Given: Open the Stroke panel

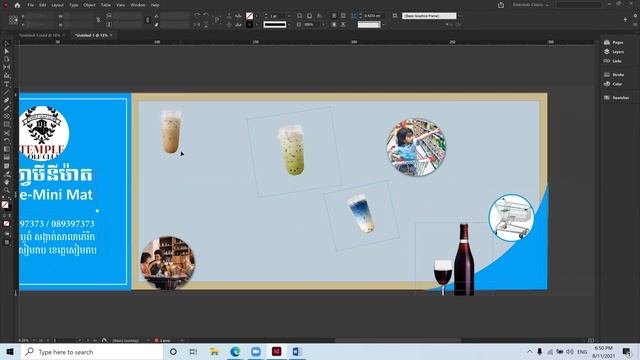Looking at the screenshot, I should tap(613, 74).
